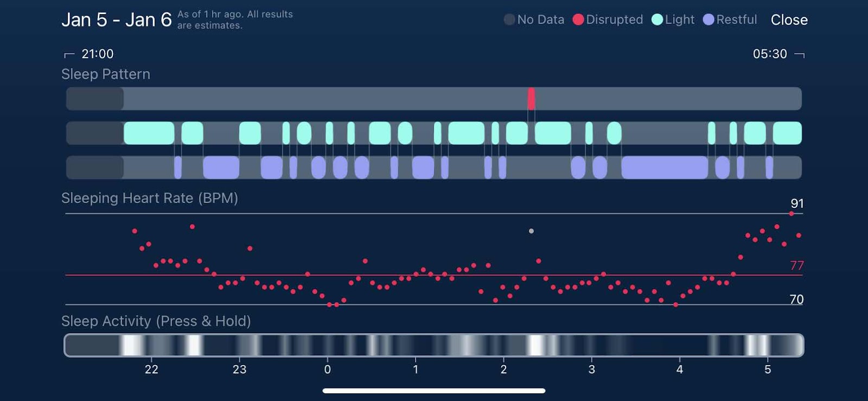Tap the 23 hour axis label

[239, 370]
